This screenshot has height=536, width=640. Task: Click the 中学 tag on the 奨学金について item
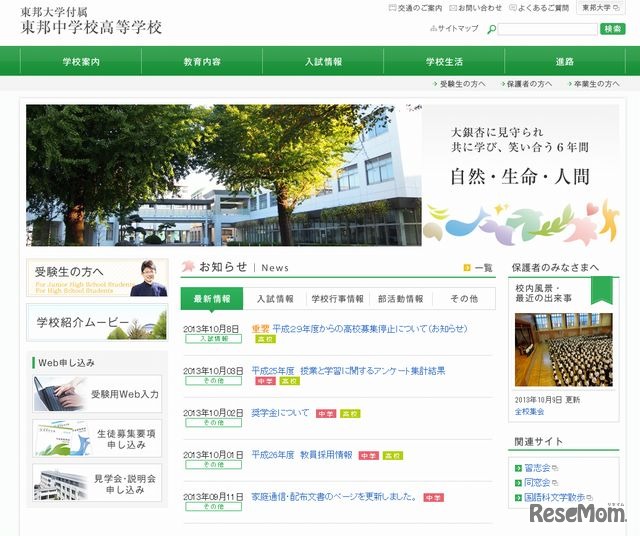pyautogui.click(x=326, y=414)
